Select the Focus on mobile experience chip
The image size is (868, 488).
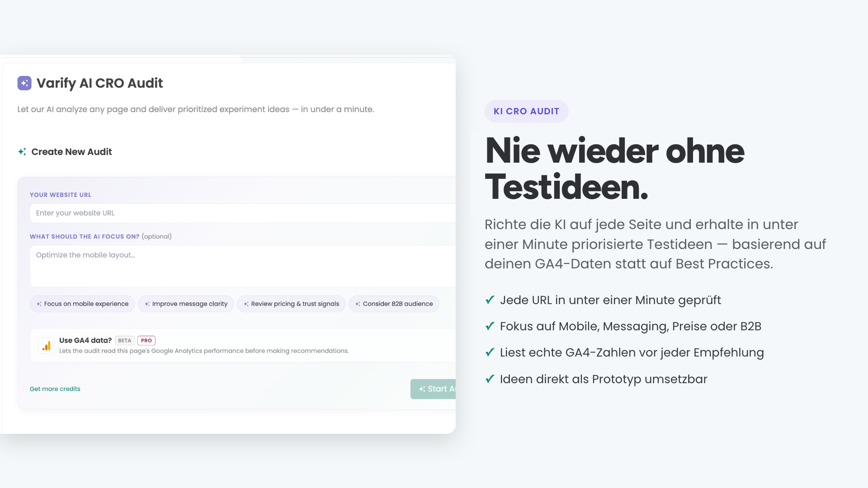(x=82, y=304)
